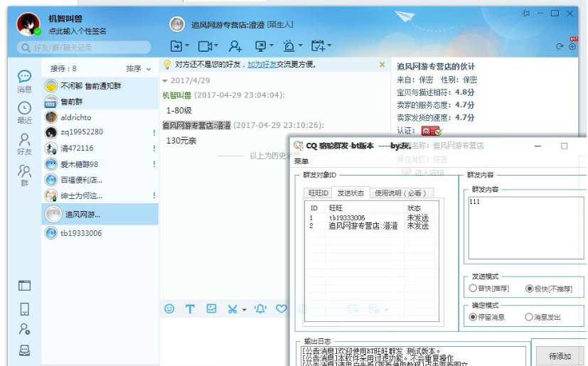Image resolution: width=588 pixels, height=366 pixels.
Task: Open the Friends (好友) sidebar section
Action: (24, 144)
